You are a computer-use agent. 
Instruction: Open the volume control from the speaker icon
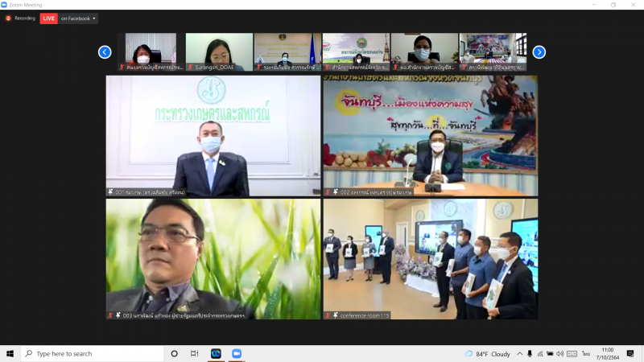559,354
